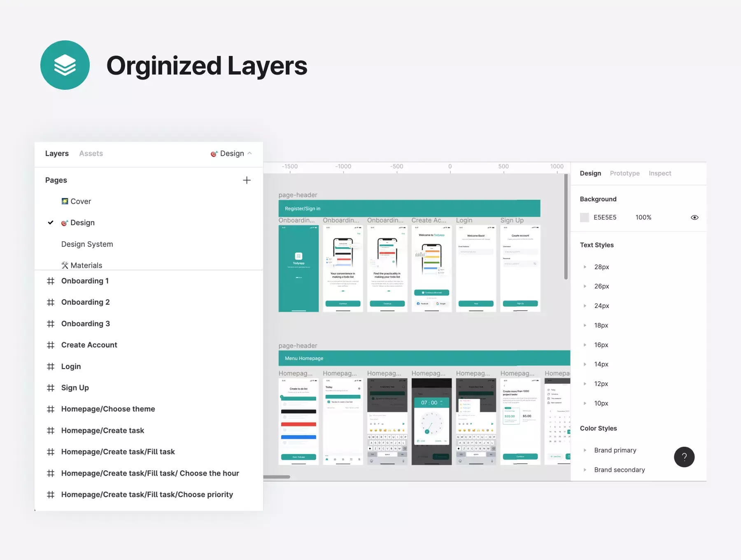Open the Design tab in right panel
This screenshot has width=741, height=560.
pos(590,173)
